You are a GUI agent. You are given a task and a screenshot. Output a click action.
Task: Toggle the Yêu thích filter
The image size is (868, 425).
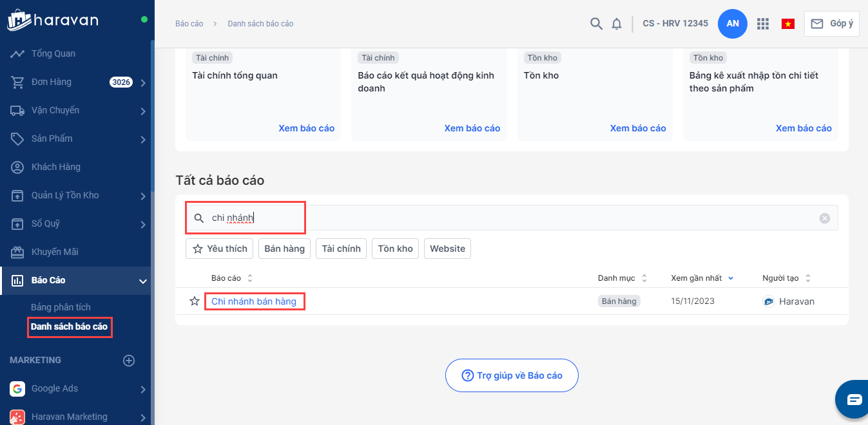(219, 249)
